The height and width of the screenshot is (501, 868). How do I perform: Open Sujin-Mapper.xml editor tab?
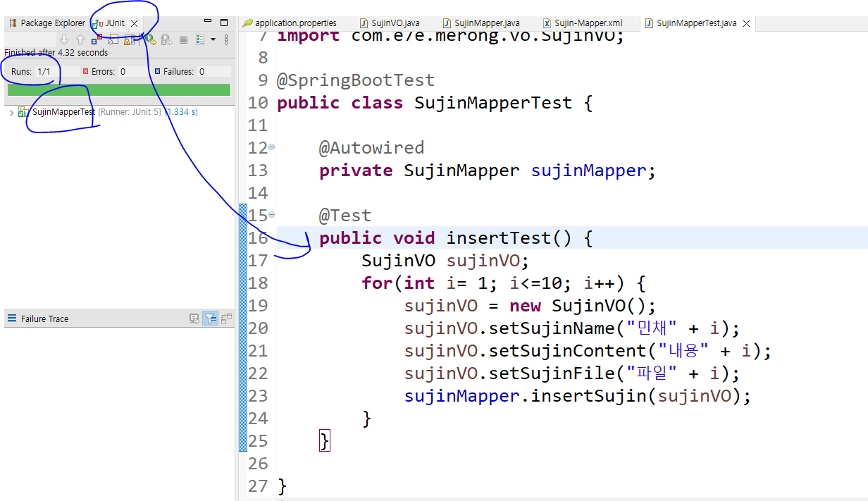click(584, 23)
